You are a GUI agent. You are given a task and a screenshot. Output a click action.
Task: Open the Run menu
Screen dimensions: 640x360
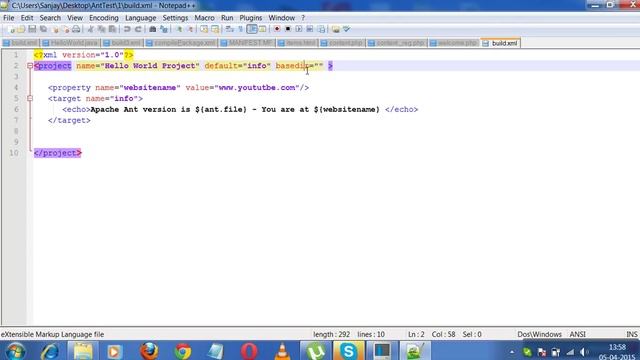[227, 18]
